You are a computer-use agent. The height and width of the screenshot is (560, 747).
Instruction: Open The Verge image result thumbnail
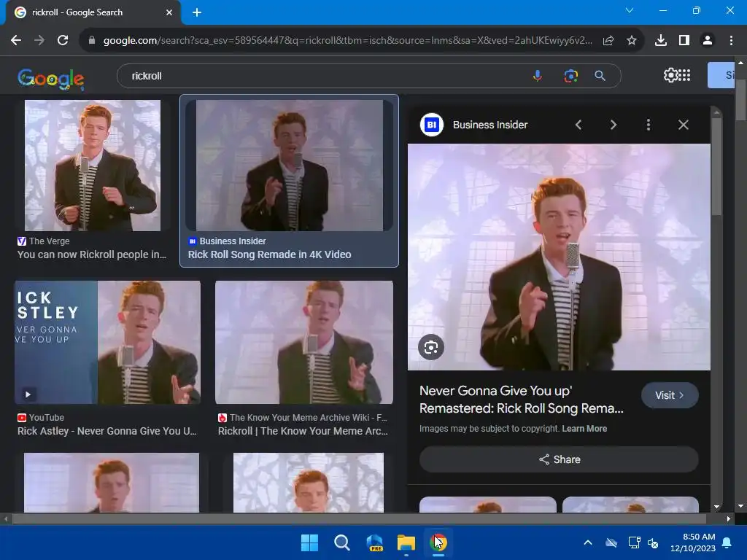93,166
